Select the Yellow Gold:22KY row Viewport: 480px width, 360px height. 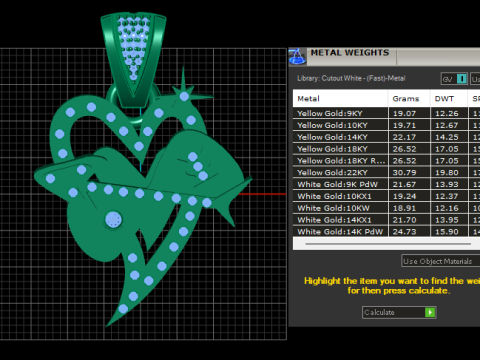coord(387,173)
